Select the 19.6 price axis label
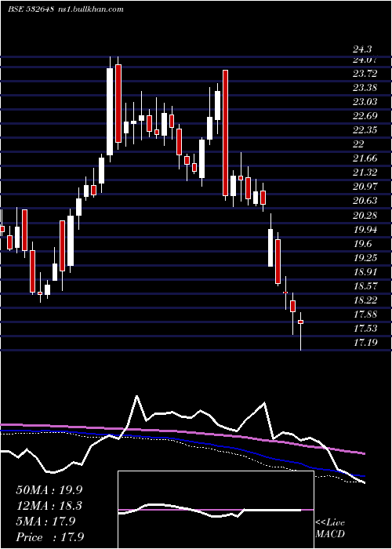Image resolution: width=392 pixels, height=549 pixels. click(x=362, y=244)
